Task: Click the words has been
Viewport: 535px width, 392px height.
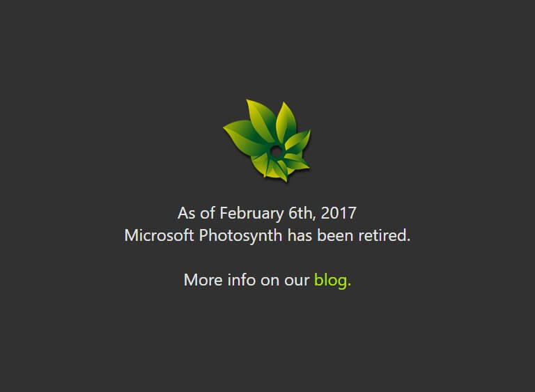Action: tap(320, 235)
